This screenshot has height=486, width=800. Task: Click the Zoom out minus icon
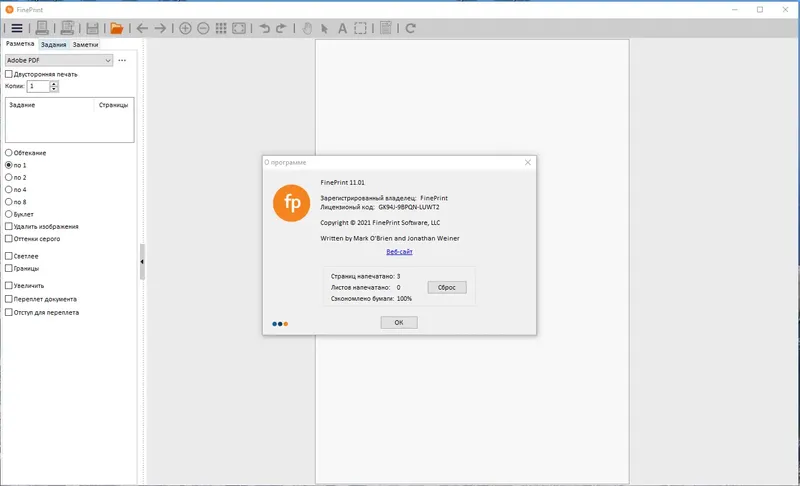203,29
